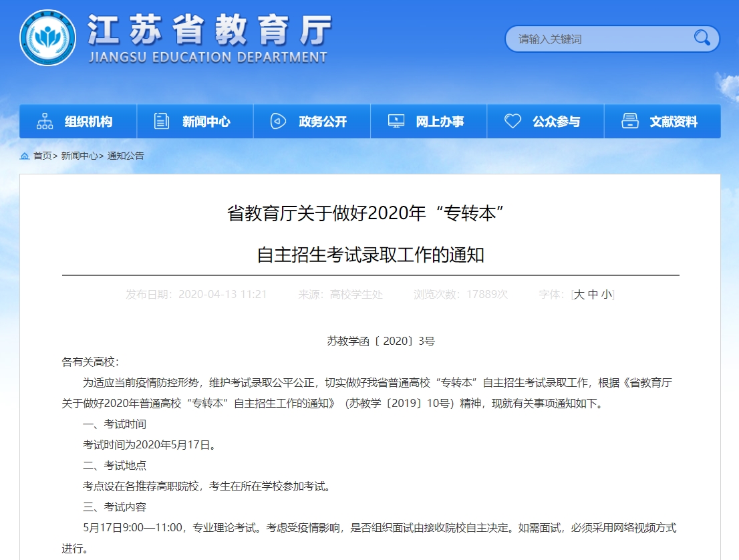Open the 网上办事 navigation menu

428,121
